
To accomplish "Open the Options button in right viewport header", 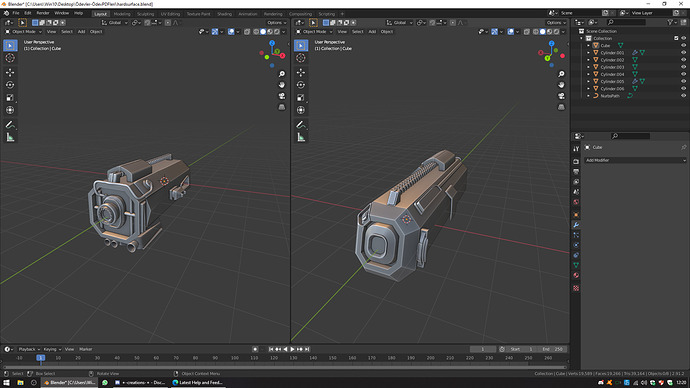I will 556,22.
